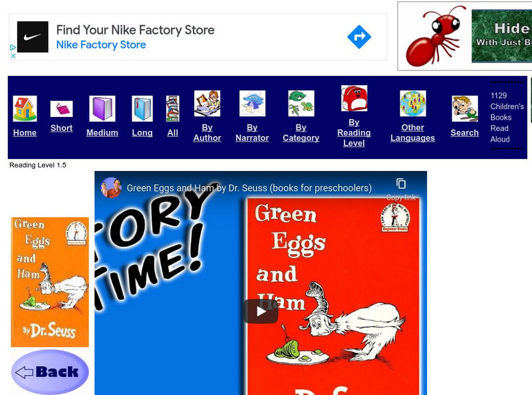This screenshot has width=532, height=395.
Task: Click the By Reading Level menu link
Action: tap(354, 133)
